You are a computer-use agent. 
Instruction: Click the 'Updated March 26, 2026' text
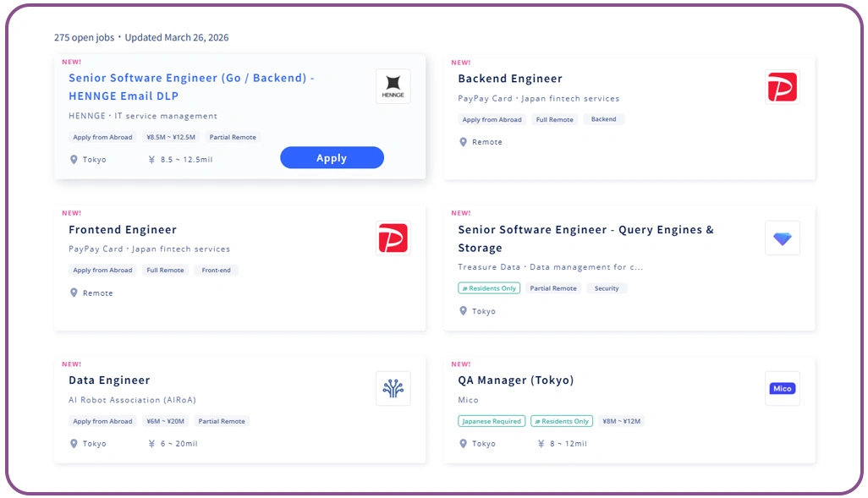tap(177, 38)
